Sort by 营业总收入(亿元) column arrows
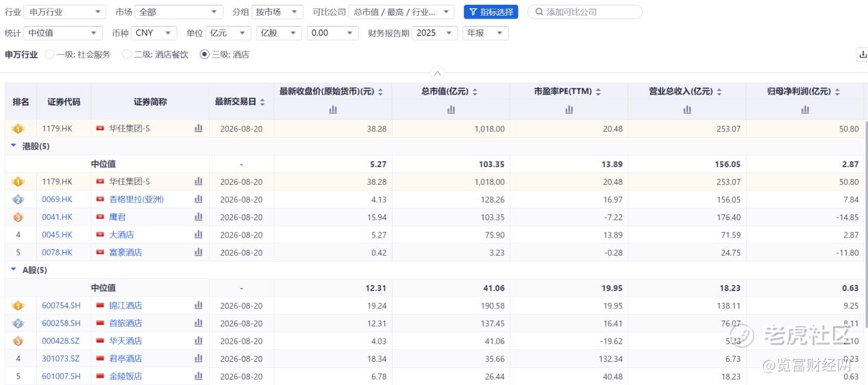868x385 pixels. pyautogui.click(x=720, y=92)
